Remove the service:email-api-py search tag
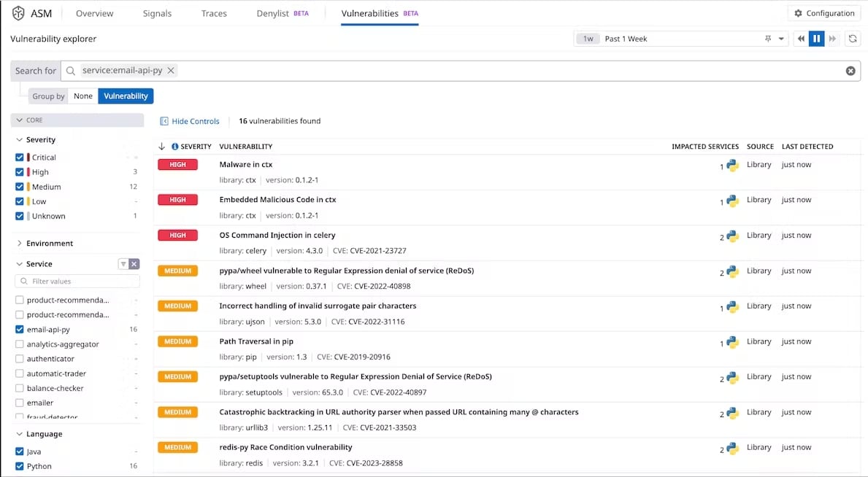The image size is (868, 477). click(171, 70)
